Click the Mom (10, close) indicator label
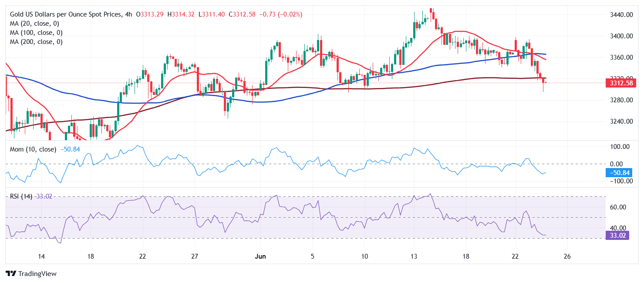Viewport: 644px width, 283px height. [x=33, y=149]
